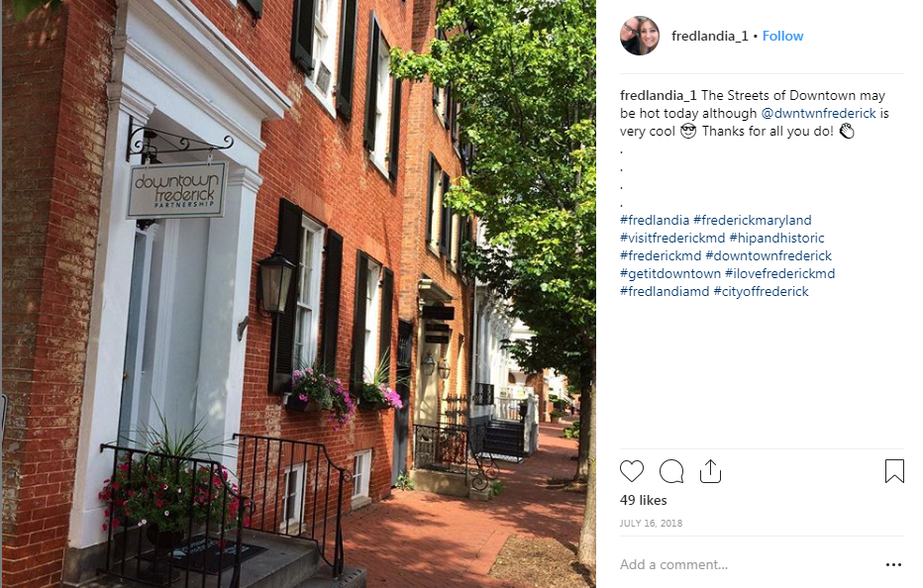Screen dimensions: 923x588
Task: Open the #fredlandia hashtag
Action: [x=654, y=220]
